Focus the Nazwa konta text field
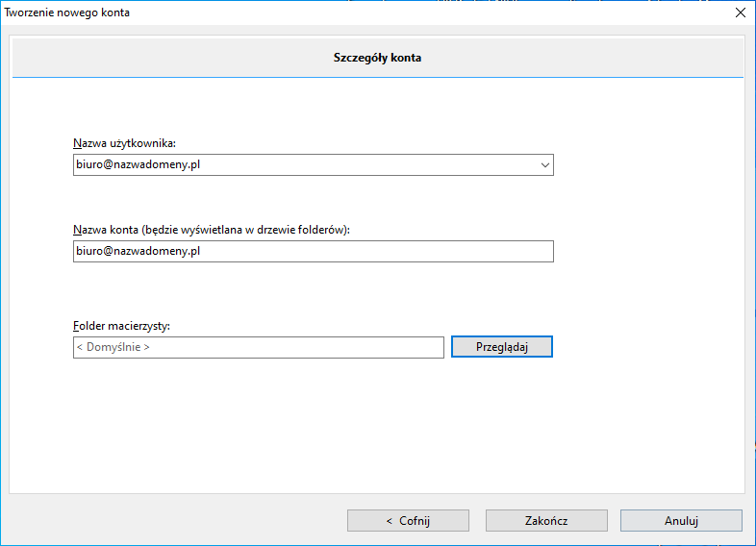This screenshot has height=546, width=756. pos(314,251)
